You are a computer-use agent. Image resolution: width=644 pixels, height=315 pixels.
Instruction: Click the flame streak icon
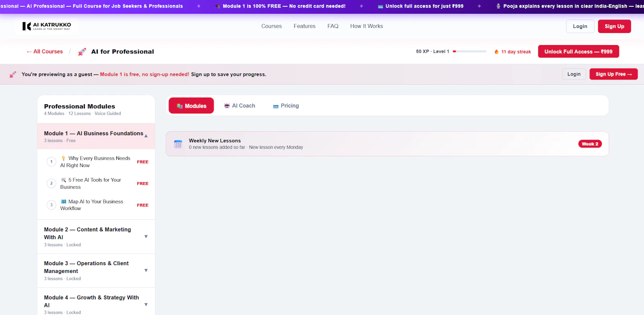[x=497, y=52]
